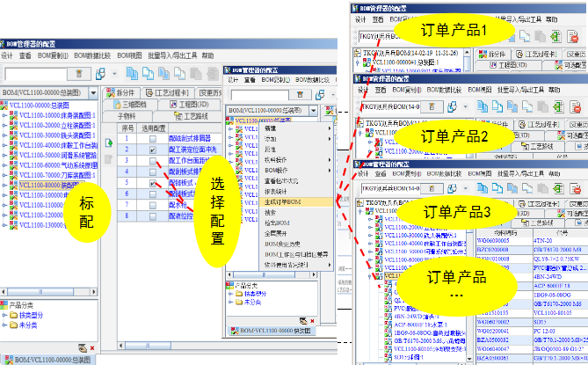This screenshot has width=588, height=365.
Task: Click the first copy document toolbar icon
Action: click(131, 73)
